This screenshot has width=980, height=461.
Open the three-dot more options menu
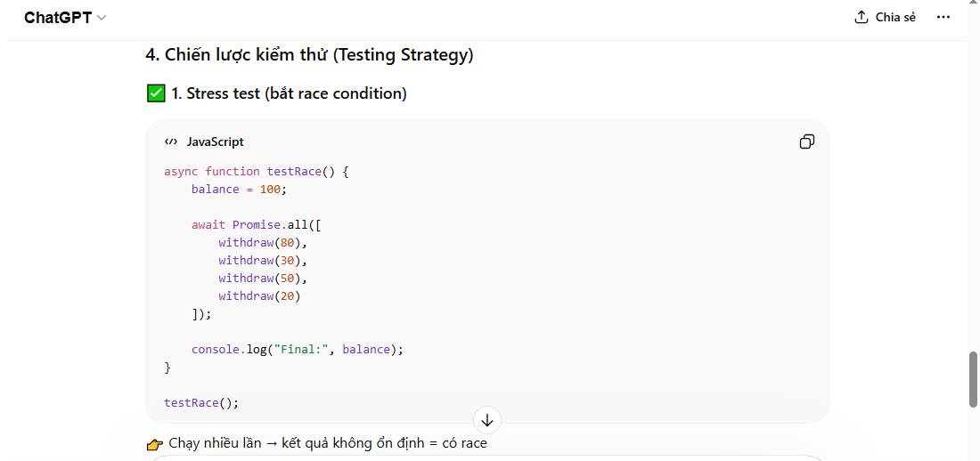click(943, 17)
